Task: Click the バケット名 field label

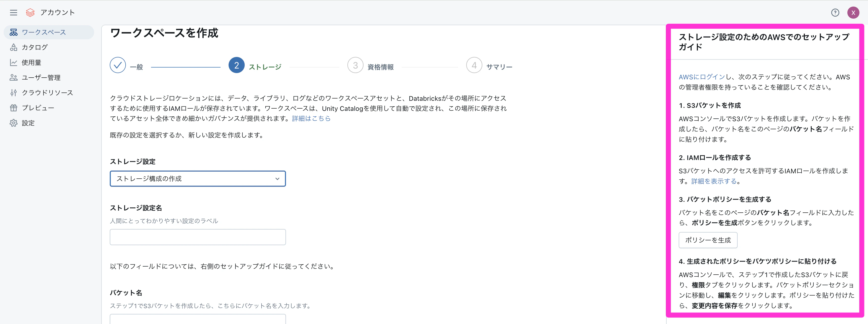Action: tap(126, 293)
